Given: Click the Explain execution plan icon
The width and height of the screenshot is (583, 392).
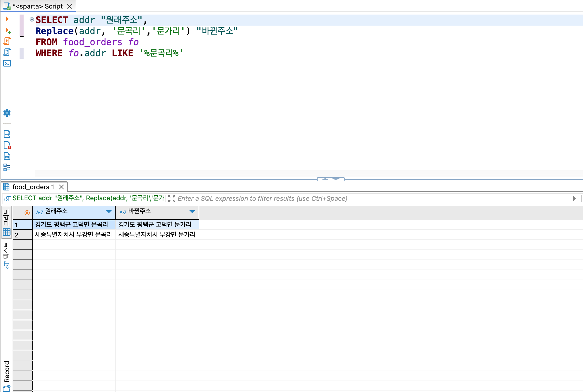Looking at the screenshot, I should point(7,52).
